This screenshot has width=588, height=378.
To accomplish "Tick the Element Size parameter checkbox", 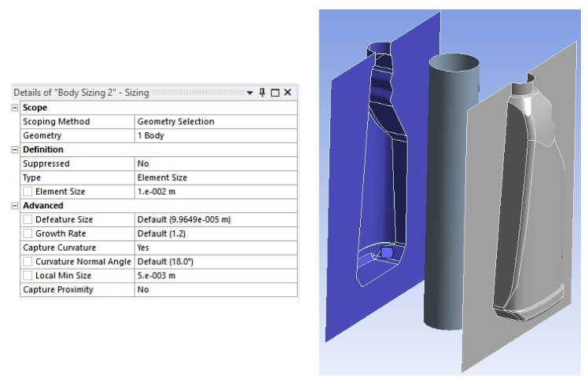I will click(x=28, y=192).
